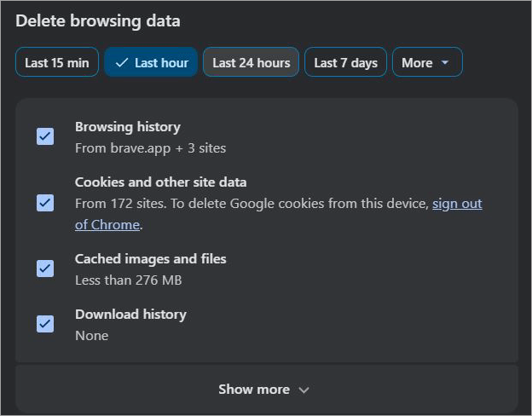Uncheck the Browsing history checkbox
532x416 pixels.
(x=45, y=136)
